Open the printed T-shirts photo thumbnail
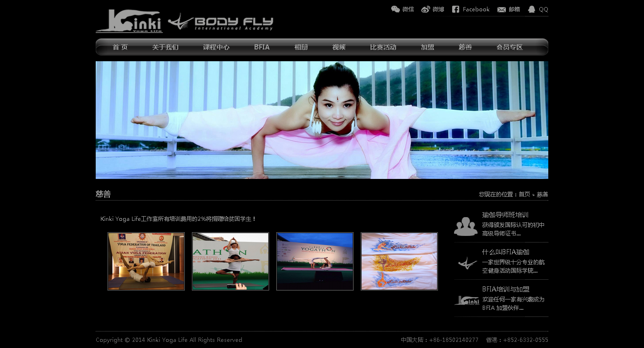644x348 pixels. point(399,261)
